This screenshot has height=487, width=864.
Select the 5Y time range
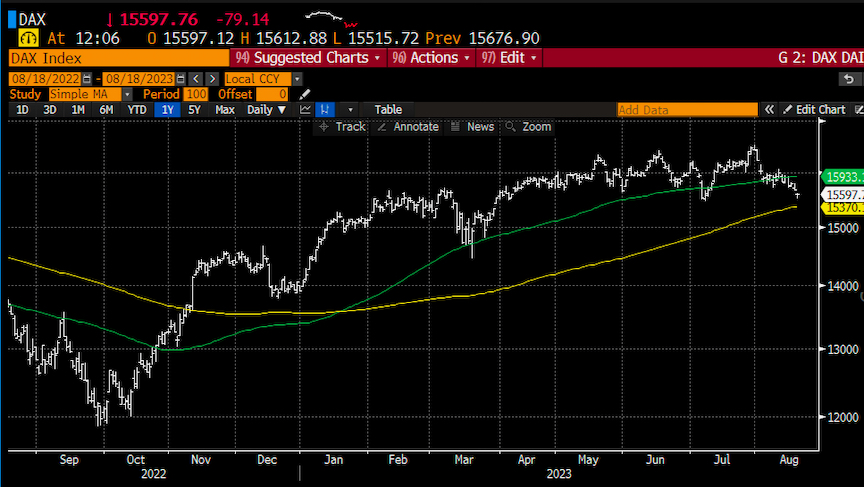pos(194,110)
